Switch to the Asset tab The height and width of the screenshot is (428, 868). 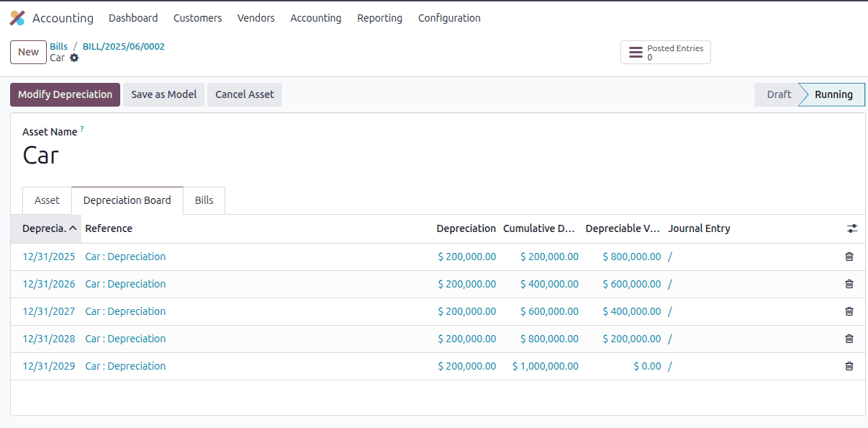tap(47, 200)
